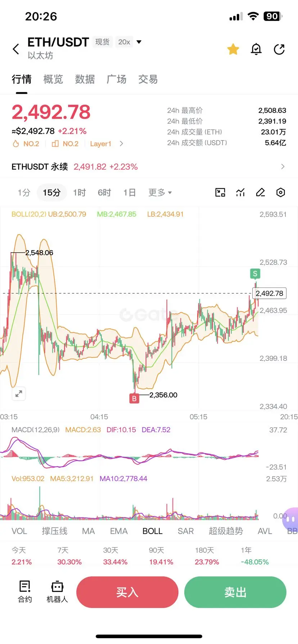
Task: Tap the 20:26 status bar clock
Action: click(41, 16)
